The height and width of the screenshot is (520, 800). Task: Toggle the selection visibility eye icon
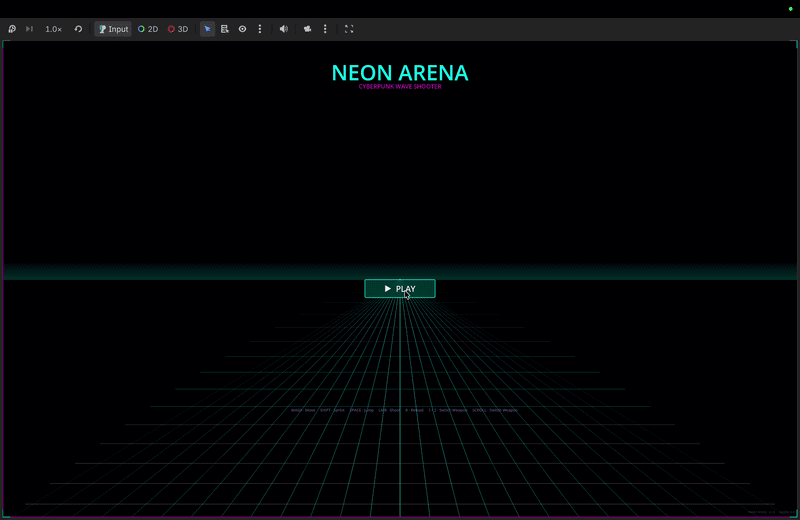(x=242, y=29)
